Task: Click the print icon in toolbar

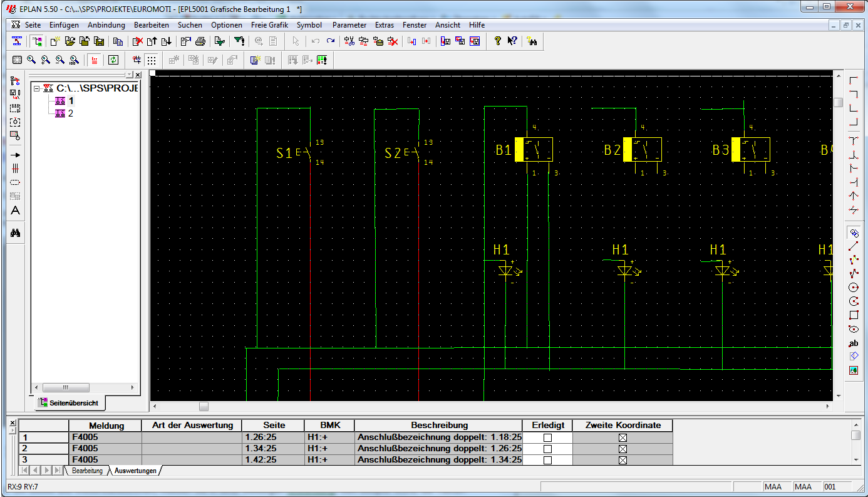Action: click(x=200, y=41)
